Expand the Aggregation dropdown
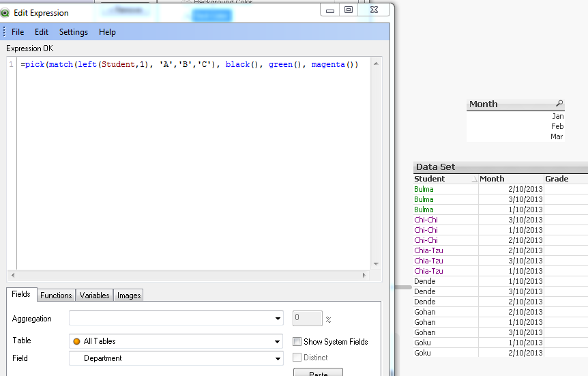Image resolution: width=588 pixels, height=376 pixels. [x=278, y=319]
